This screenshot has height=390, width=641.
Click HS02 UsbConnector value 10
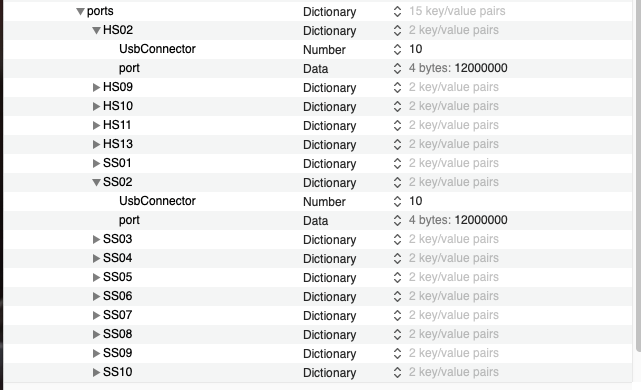point(416,49)
